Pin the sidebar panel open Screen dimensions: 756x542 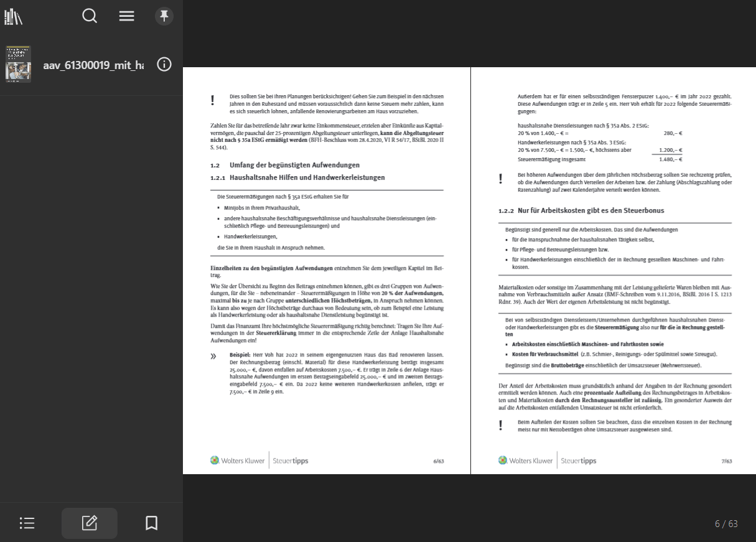point(164,16)
